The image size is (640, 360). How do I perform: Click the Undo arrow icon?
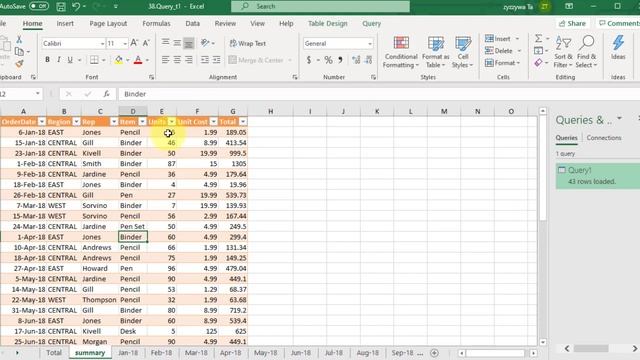click(76, 7)
